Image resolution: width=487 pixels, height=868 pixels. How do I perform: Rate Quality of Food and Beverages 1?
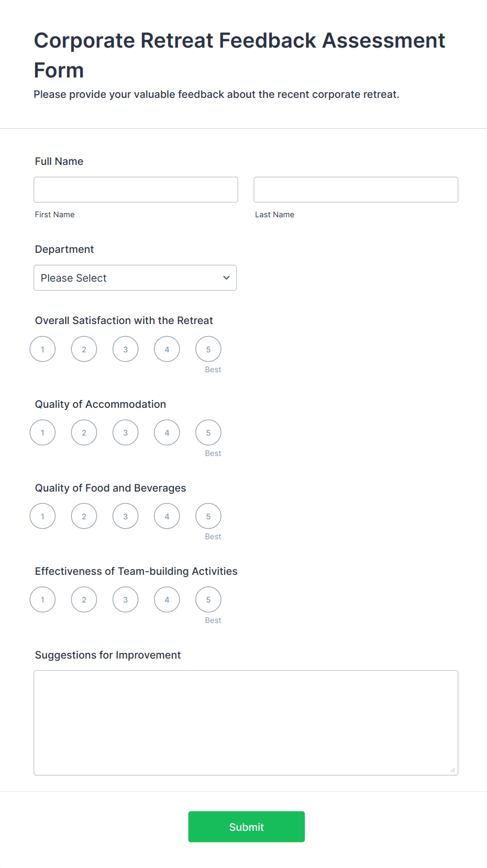[x=42, y=516]
